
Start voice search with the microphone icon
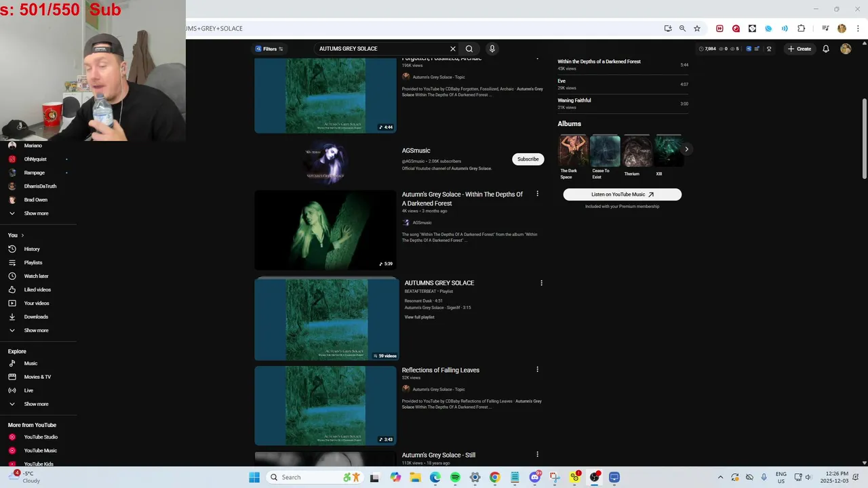(492, 49)
